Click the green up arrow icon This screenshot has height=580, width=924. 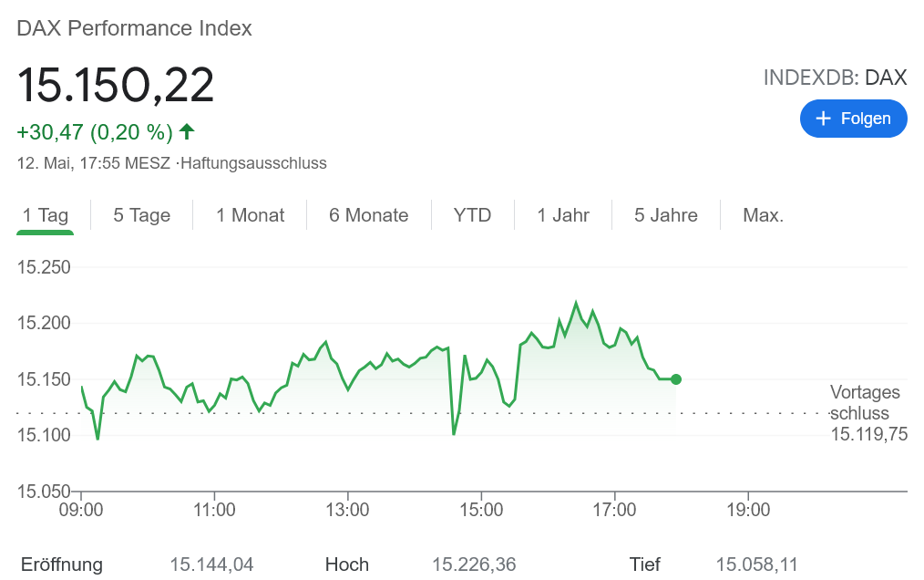point(187,131)
